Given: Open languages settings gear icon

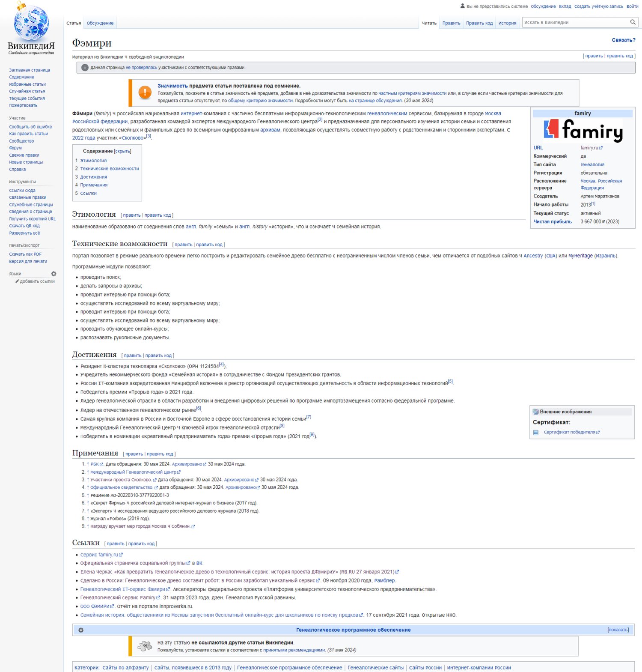Looking at the screenshot, I should click(x=53, y=274).
